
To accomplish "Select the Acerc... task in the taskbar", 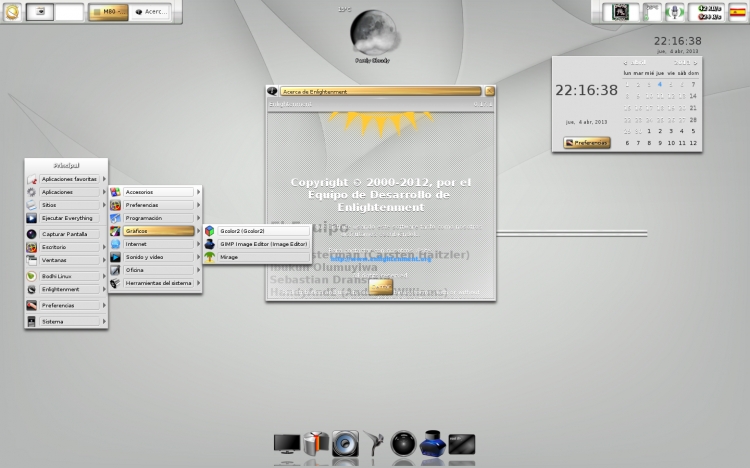I will 151,12.
